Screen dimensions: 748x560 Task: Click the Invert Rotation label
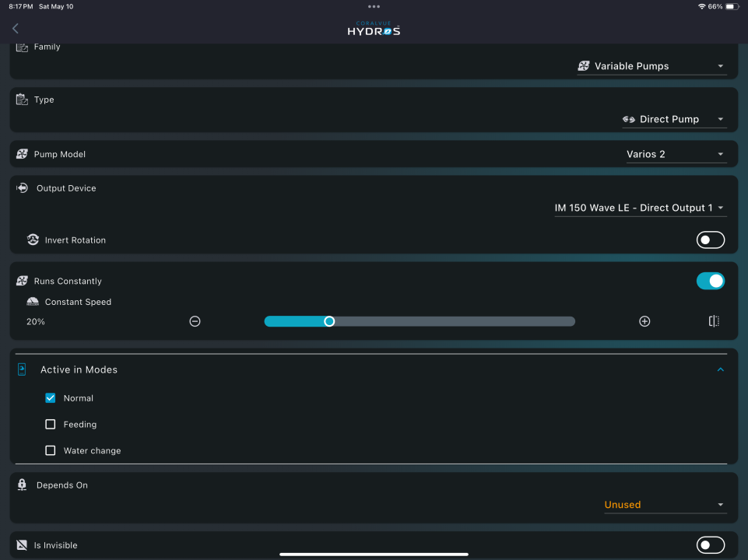tap(76, 240)
